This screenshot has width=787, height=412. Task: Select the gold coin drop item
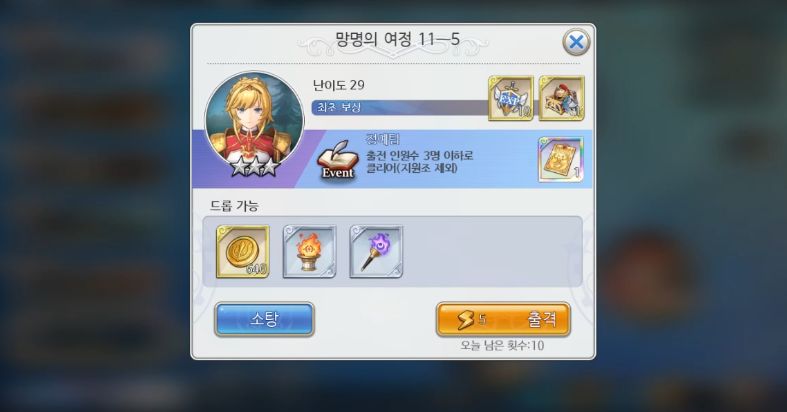[x=243, y=251]
